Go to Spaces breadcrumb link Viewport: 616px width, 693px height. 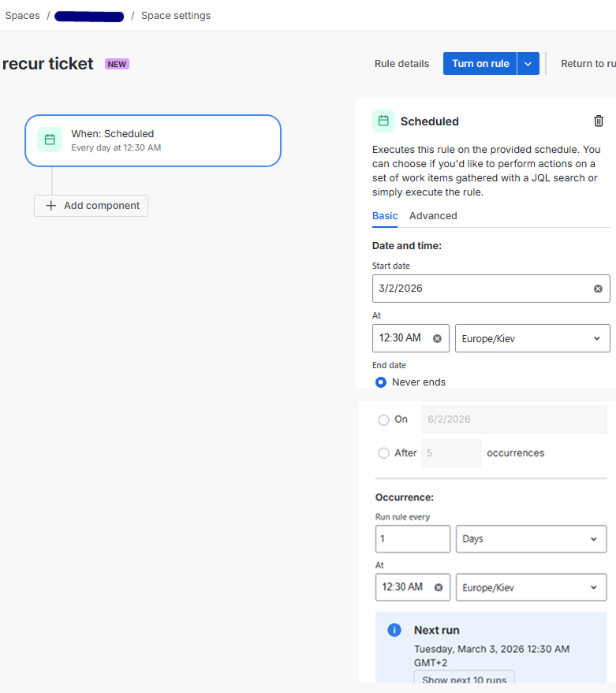[x=22, y=16]
